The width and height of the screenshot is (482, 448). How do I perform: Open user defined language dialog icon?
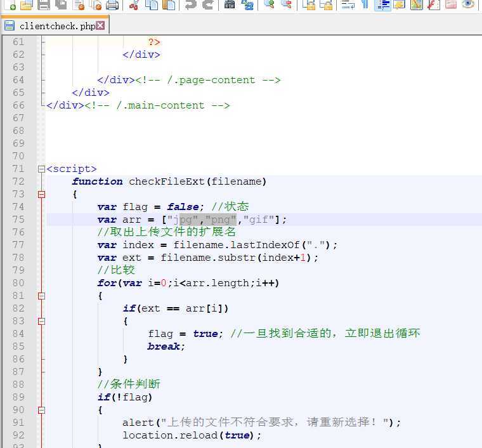pyautogui.click(x=400, y=4)
